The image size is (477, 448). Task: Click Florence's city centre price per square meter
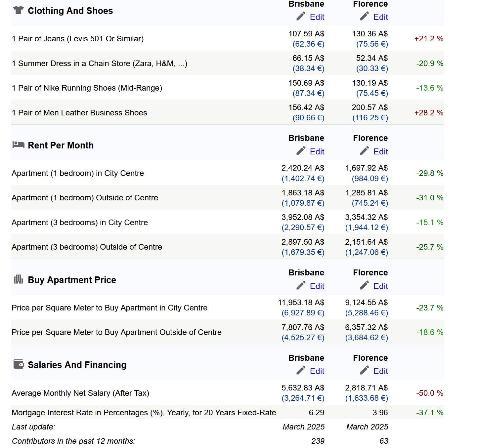(x=366, y=303)
